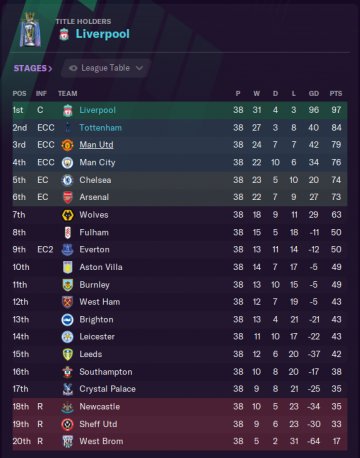
Task: Click the eye icon in League Table selector
Action: click(x=73, y=68)
